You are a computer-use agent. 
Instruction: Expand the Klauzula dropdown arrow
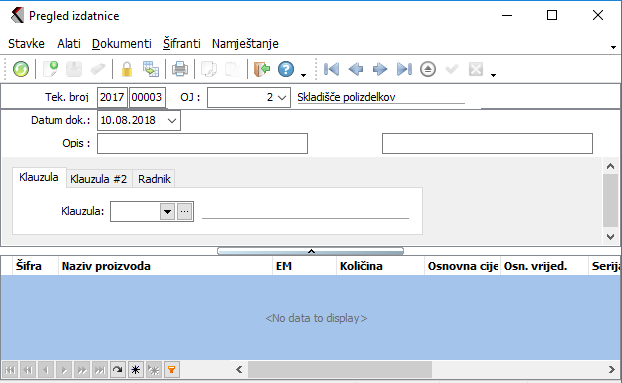[x=167, y=212]
